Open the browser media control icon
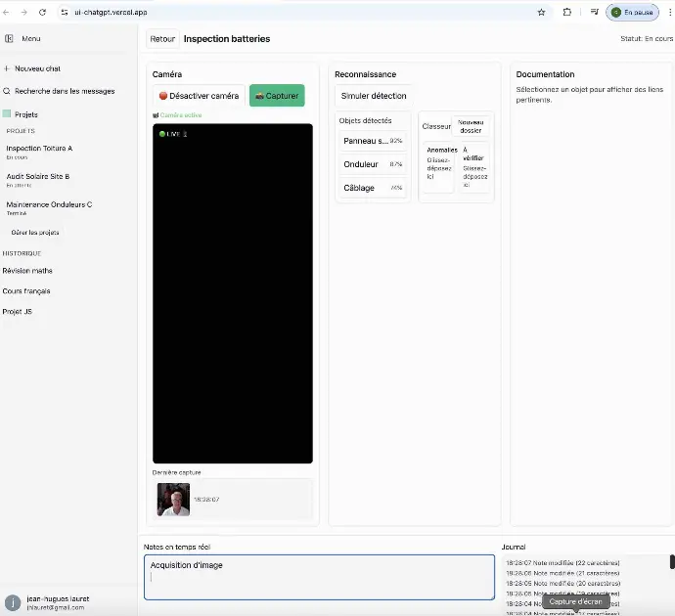Screen dimensions: 675x616 [593, 12]
